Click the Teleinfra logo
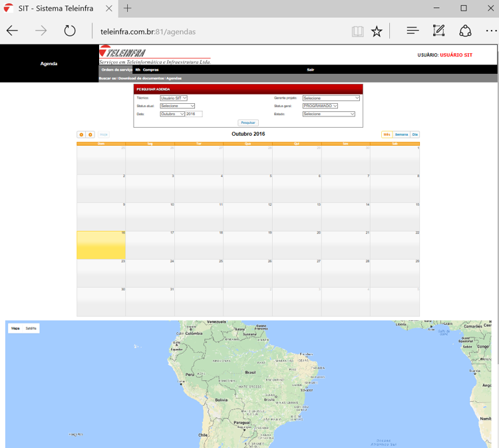This screenshot has width=499, height=448. [154, 55]
